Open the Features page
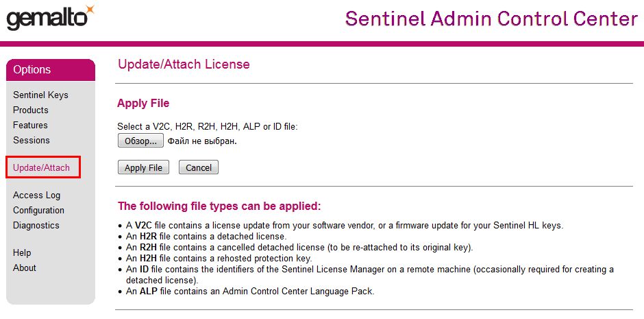Image resolution: width=644 pixels, height=319 pixels. [x=30, y=125]
